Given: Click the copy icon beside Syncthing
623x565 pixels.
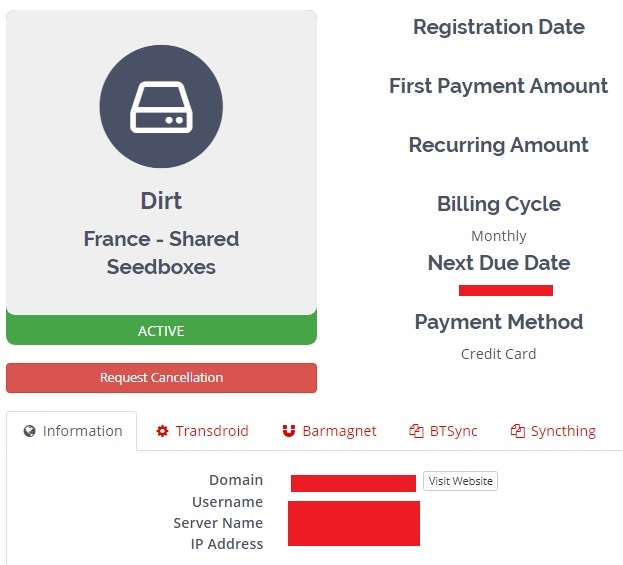Looking at the screenshot, I should (x=518, y=431).
